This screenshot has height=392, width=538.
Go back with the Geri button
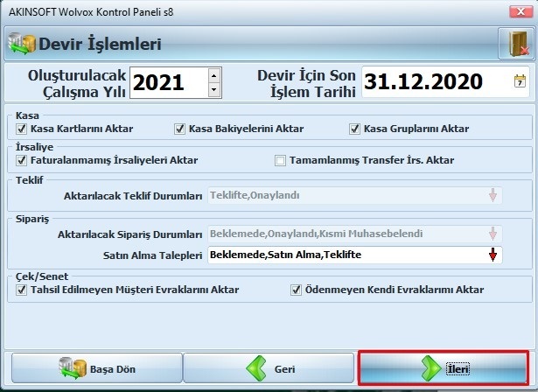(x=269, y=368)
